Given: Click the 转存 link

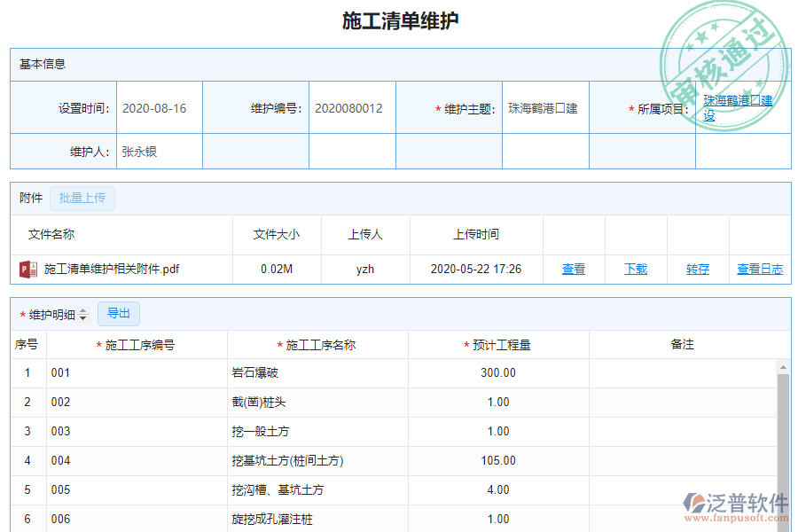Looking at the screenshot, I should 697,269.
